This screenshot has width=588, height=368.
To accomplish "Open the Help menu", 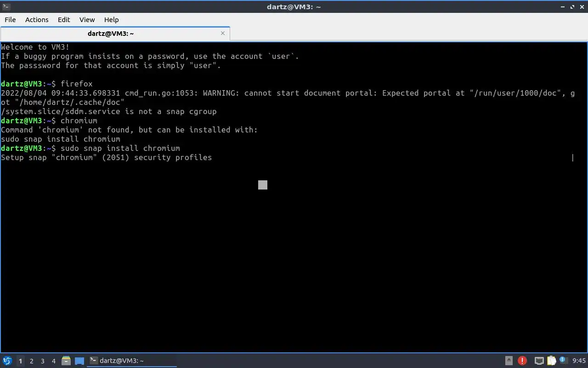I will pyautogui.click(x=111, y=20).
